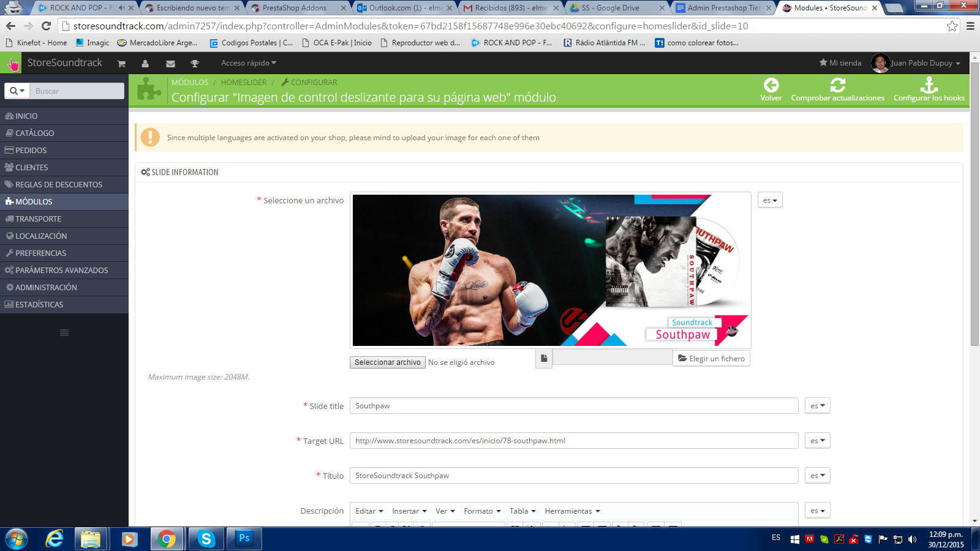Click the Título input field
Image resolution: width=980 pixels, height=551 pixels.
574,476
